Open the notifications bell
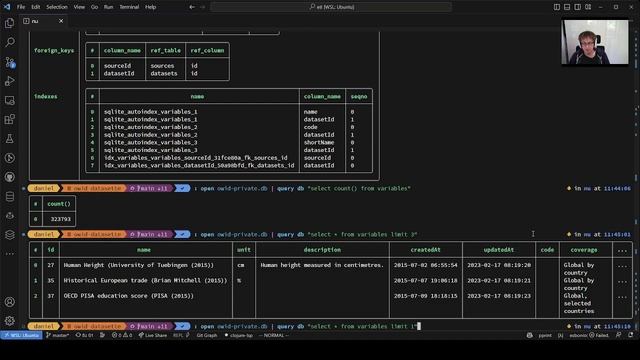The height and width of the screenshot is (360, 640). pyautogui.click(x=630, y=335)
